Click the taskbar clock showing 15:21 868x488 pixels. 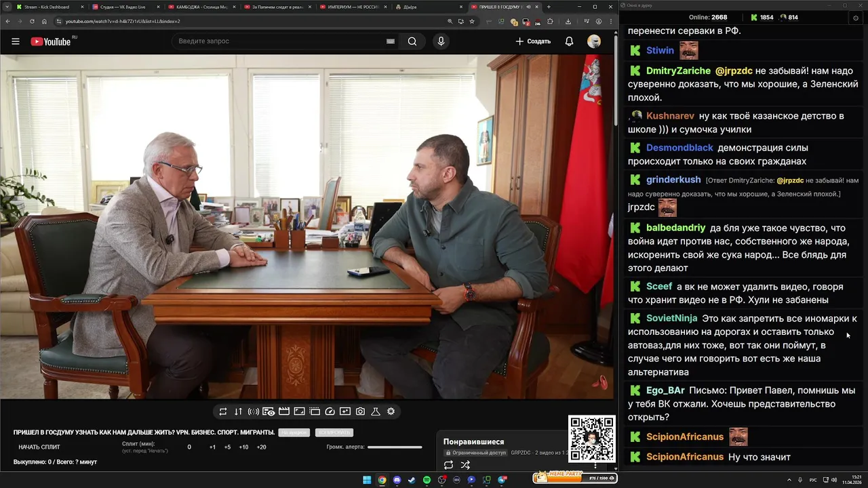851,480
